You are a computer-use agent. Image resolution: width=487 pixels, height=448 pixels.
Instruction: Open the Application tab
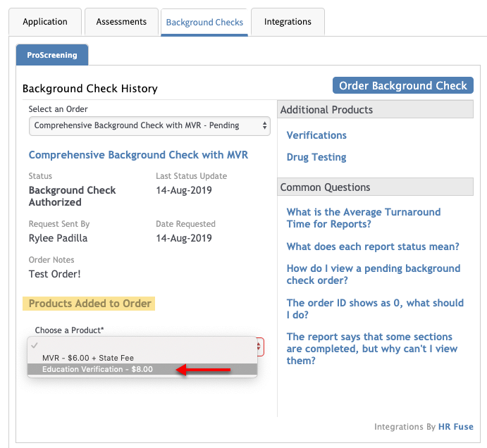coord(45,22)
